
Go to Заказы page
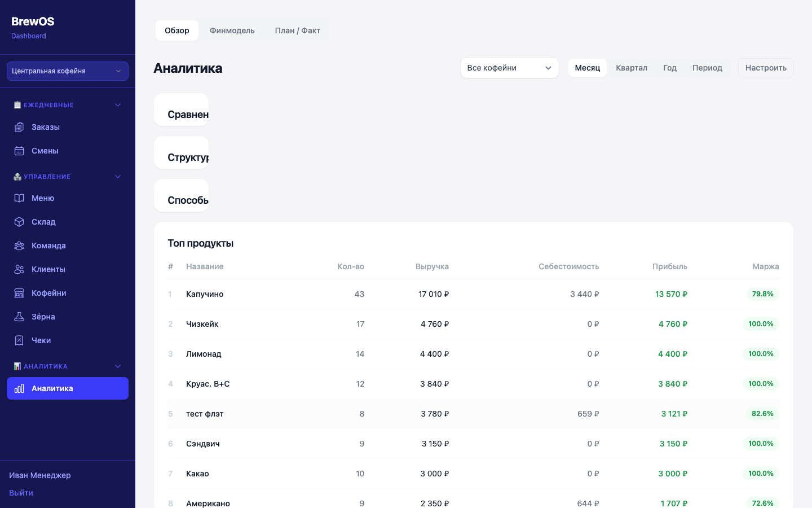click(68, 127)
